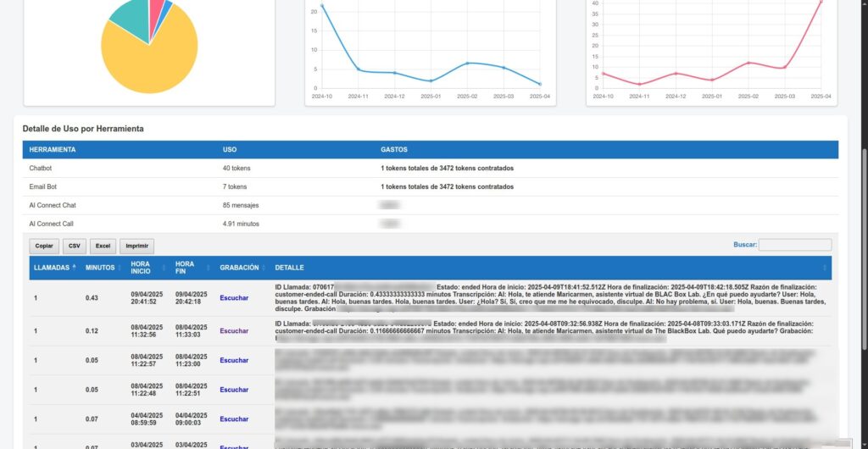Focus the Buscar search field
This screenshot has height=449, width=868.
(x=794, y=244)
